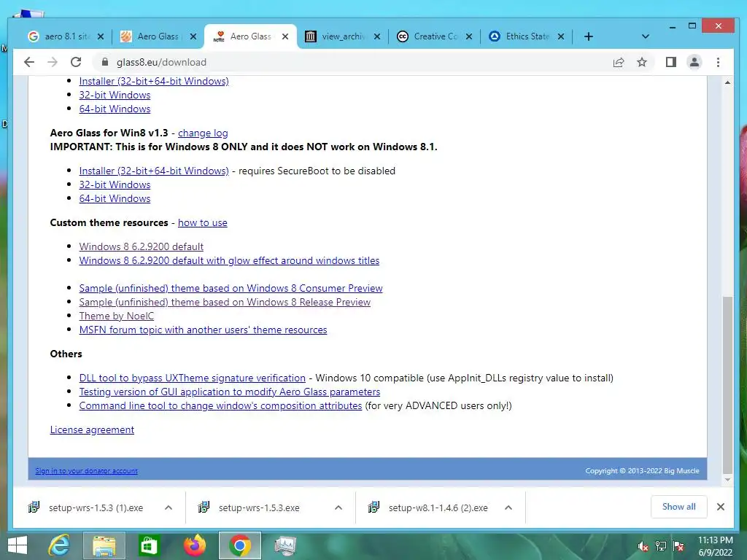Viewport: 747px width, 560px height.
Task: Open the muted volume tray icon
Action: point(643,546)
